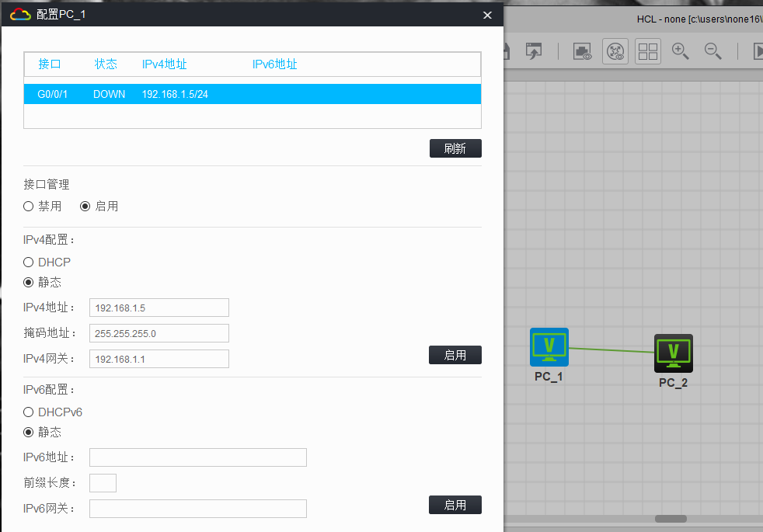The image size is (763, 532).
Task: Click the zoom out magnifier icon
Action: [x=712, y=51]
